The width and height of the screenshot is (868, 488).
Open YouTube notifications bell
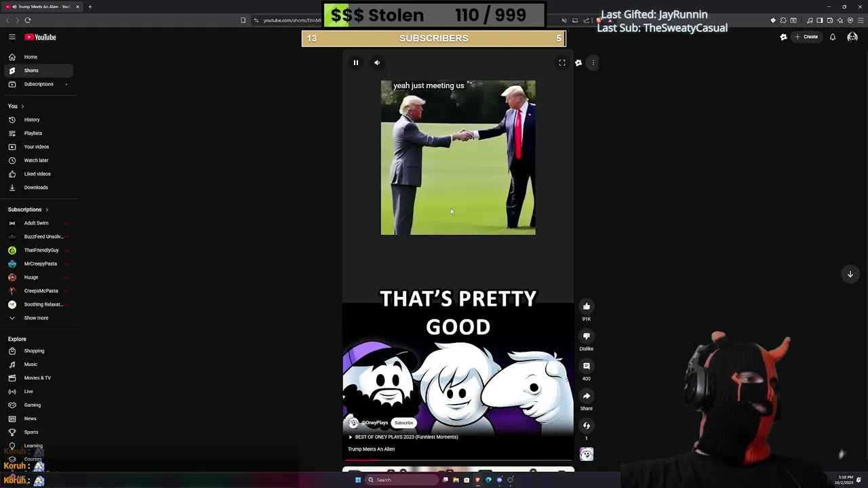(x=833, y=37)
